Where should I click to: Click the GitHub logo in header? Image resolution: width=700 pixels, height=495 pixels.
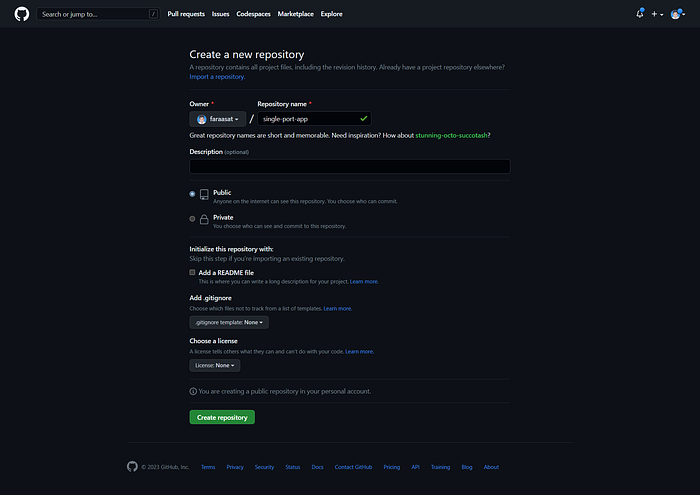21,14
